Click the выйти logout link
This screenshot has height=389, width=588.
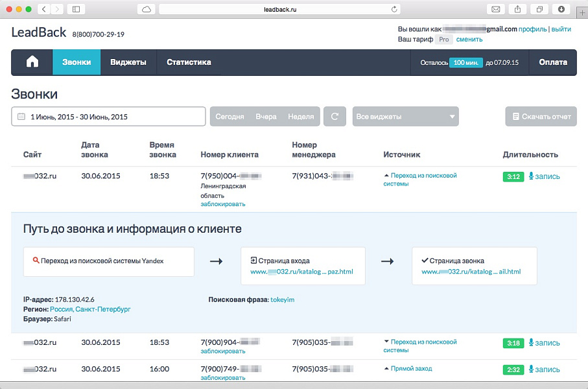[x=560, y=29]
